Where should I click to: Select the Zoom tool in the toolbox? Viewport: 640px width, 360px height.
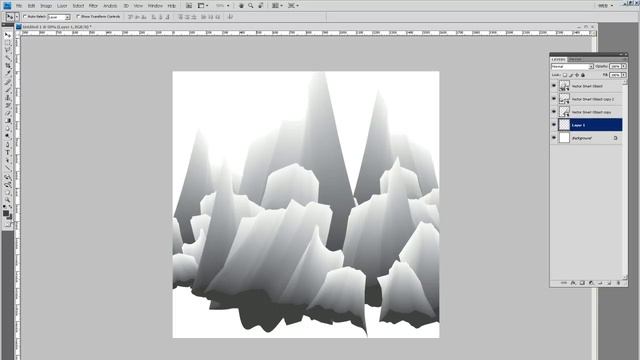click(8, 200)
